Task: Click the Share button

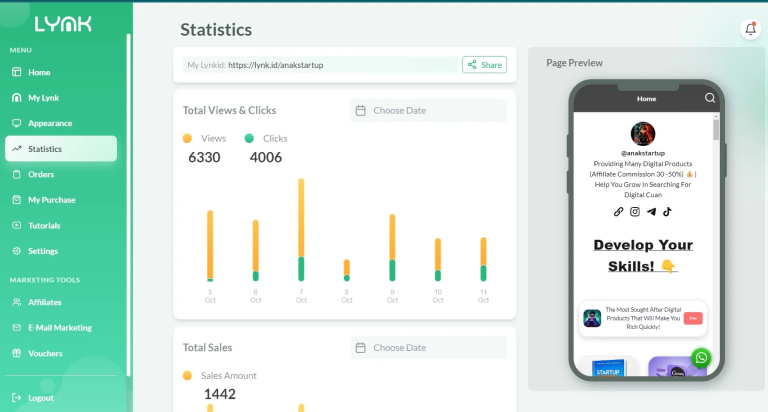Action: click(484, 65)
